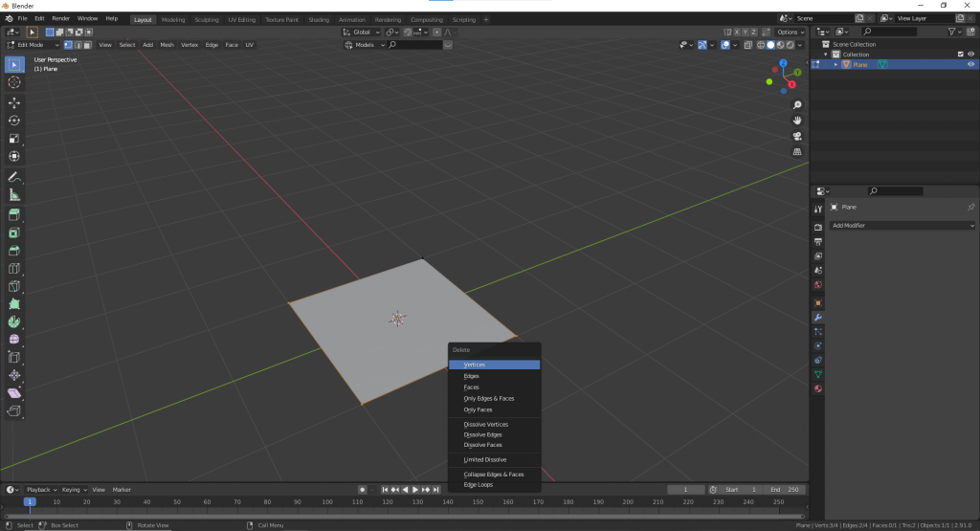Click the Edge Loops delete option
The height and width of the screenshot is (531, 980).
pos(495,485)
